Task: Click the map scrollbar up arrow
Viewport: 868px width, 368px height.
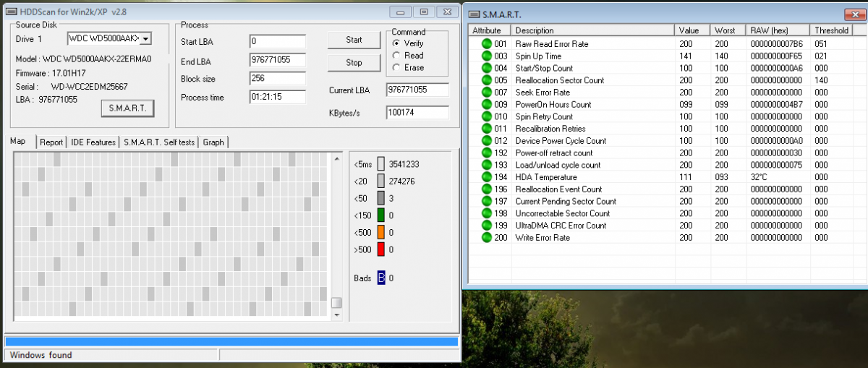Action: point(336,158)
